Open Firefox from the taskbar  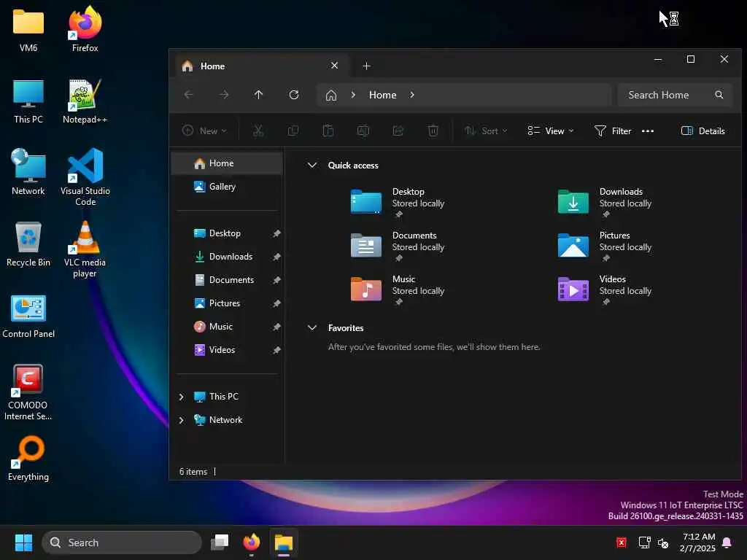pos(252,542)
